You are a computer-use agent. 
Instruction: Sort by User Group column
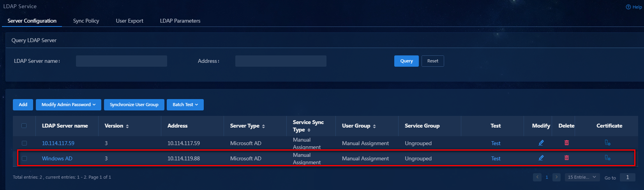pyautogui.click(x=374, y=126)
